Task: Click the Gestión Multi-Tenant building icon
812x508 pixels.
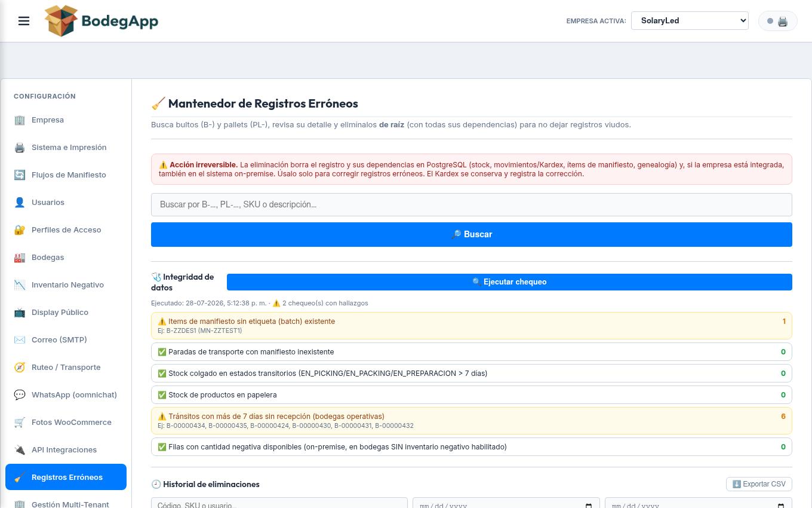Action: (20, 504)
